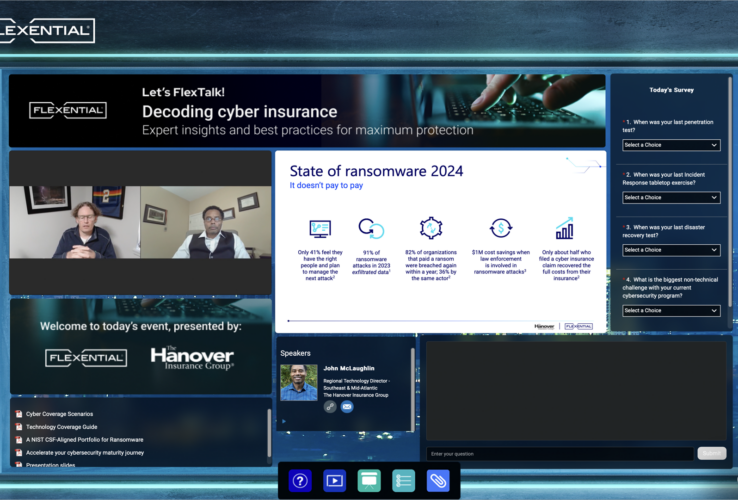738x500 pixels.
Task: Open the last disaster recovery test dropdown
Action: (x=671, y=250)
